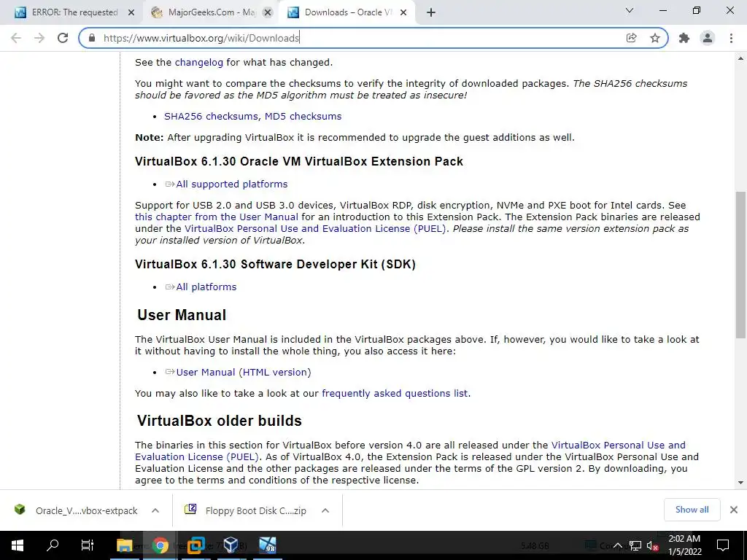Open Windows taskbar search
This screenshot has height=560, width=747.
tap(53, 545)
